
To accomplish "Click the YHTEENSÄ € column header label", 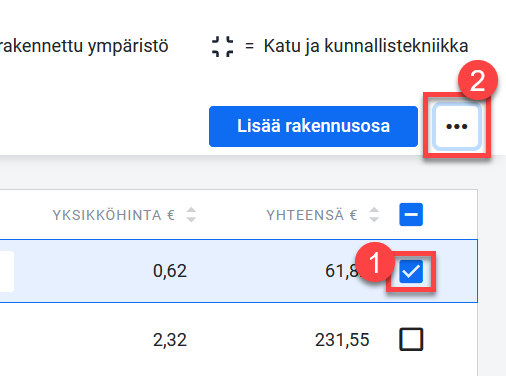I will point(312,215).
